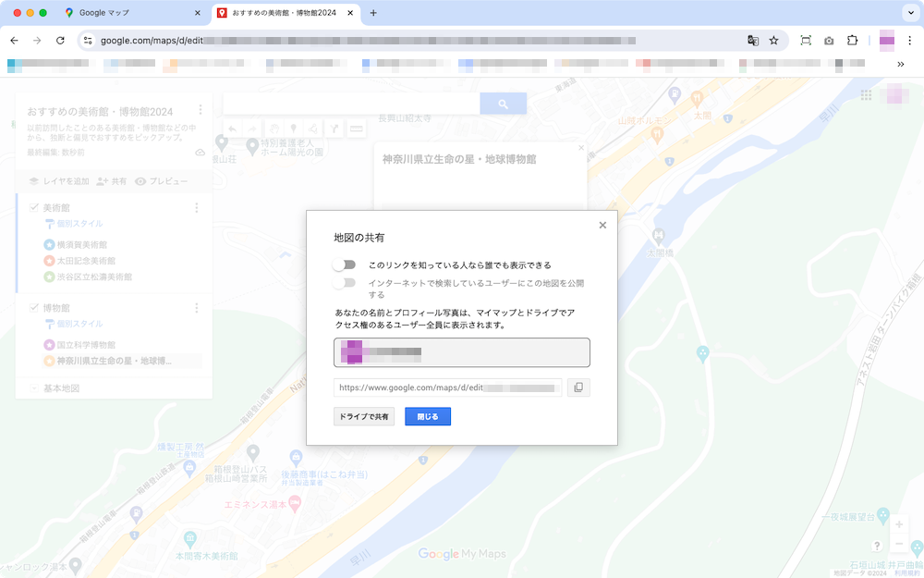Viewport: 924px width, 578px height.
Task: Open the map title options three-dot menu
Action: [x=201, y=110]
